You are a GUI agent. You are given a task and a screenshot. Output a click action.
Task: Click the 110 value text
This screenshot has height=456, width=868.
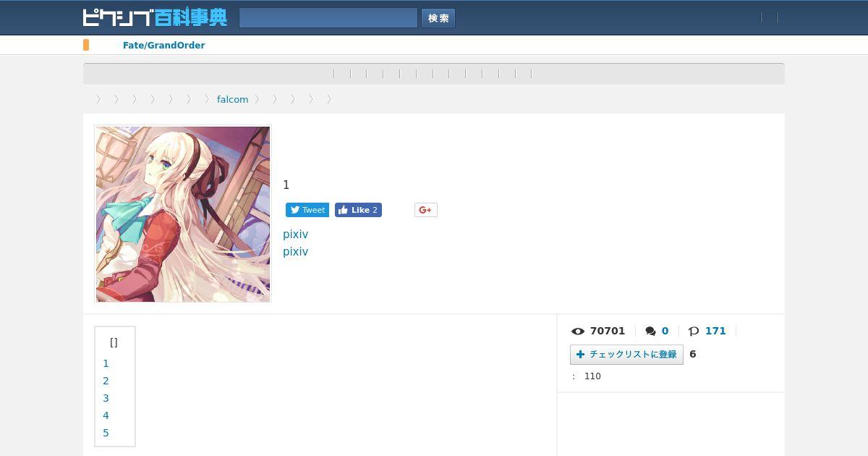click(592, 376)
